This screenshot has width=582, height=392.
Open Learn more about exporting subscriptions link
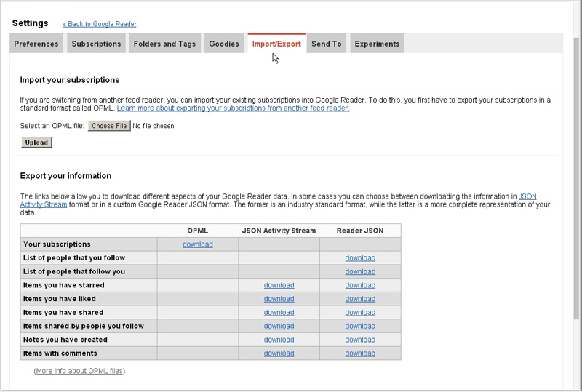click(233, 108)
